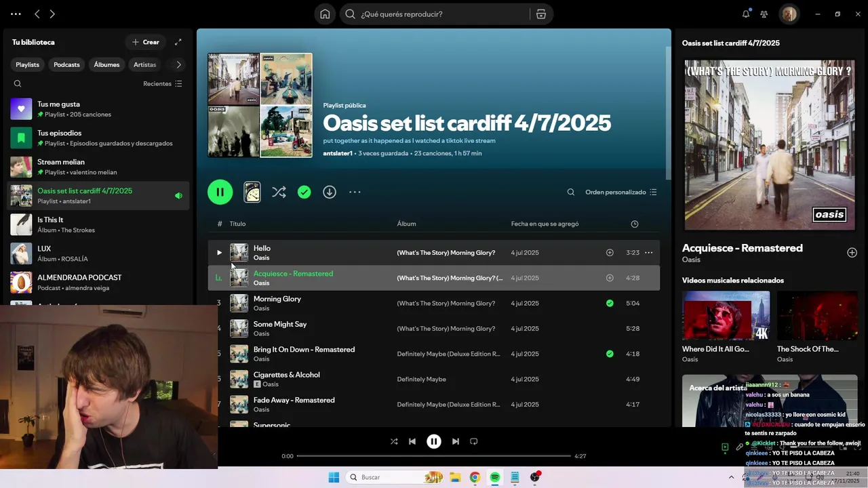
Task: Open playlist preview thumbnail next to pause
Action: pyautogui.click(x=252, y=192)
